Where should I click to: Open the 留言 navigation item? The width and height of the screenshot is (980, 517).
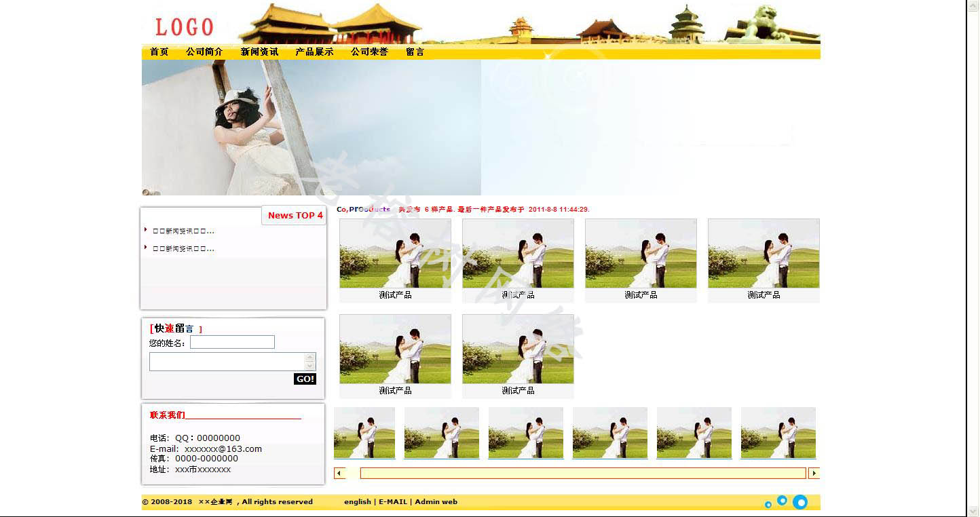415,52
